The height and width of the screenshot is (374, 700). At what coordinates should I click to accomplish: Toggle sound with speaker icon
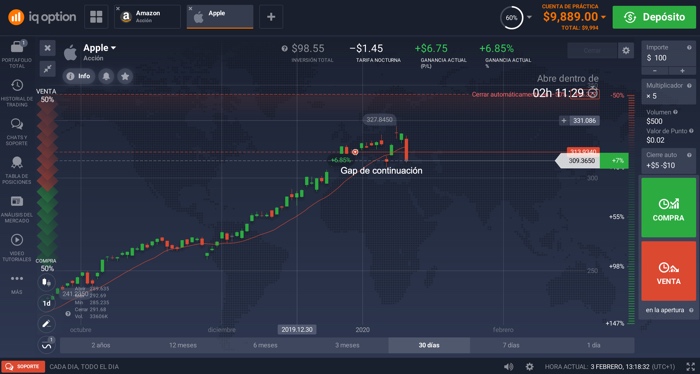(508, 366)
